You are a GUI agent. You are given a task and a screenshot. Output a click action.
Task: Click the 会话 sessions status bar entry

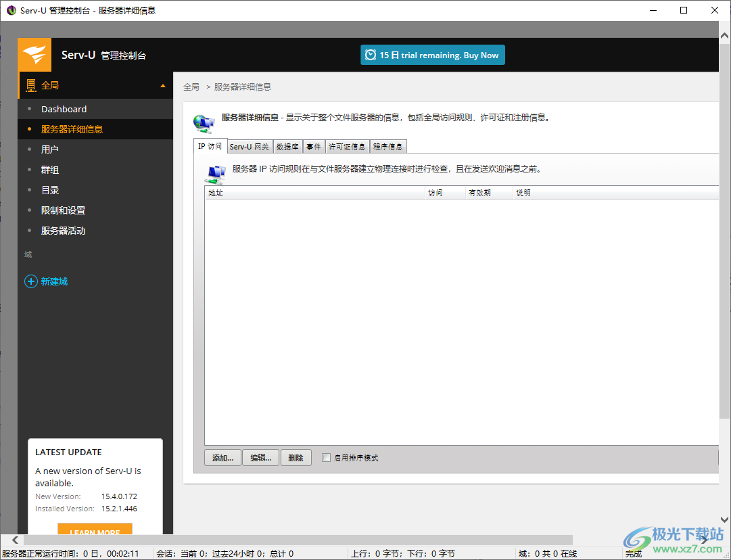tap(225, 554)
